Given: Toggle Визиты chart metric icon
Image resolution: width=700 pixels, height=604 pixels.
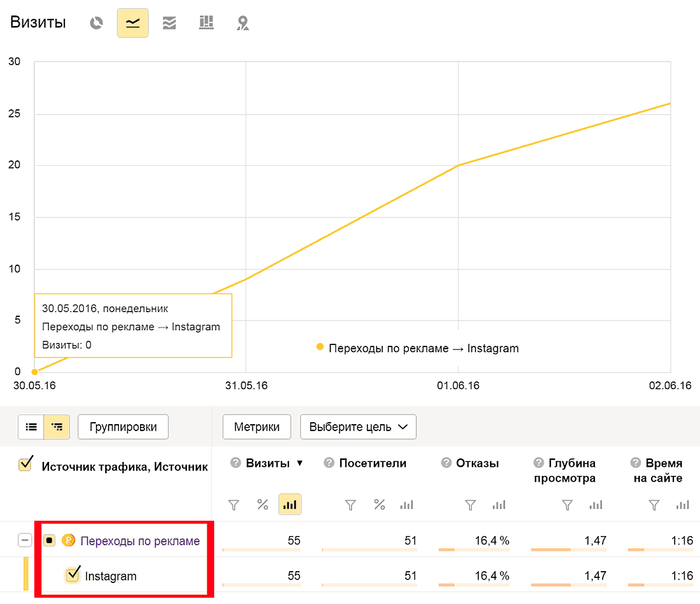Looking at the screenshot, I should 290,505.
